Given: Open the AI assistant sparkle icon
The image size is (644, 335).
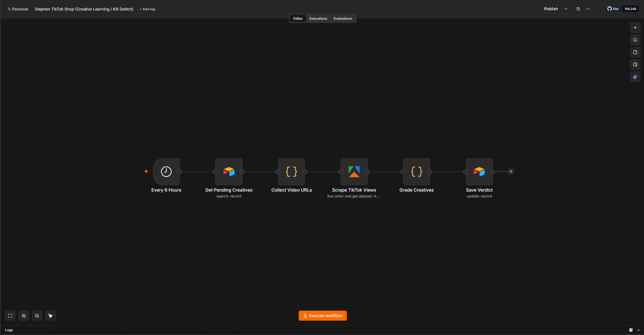Looking at the screenshot, I should (x=635, y=77).
